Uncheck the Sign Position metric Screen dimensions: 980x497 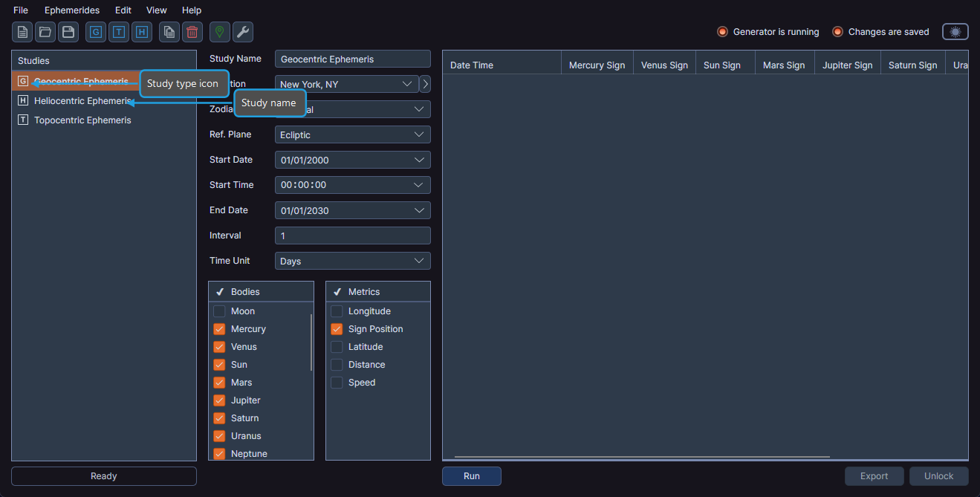[x=337, y=329]
